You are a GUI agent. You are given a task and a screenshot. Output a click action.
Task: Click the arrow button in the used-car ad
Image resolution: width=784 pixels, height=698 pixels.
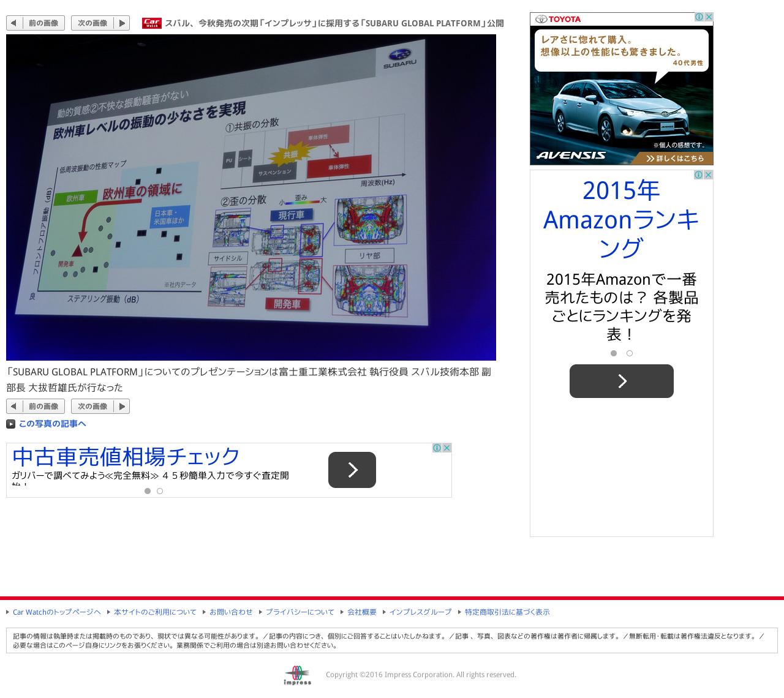(352, 470)
